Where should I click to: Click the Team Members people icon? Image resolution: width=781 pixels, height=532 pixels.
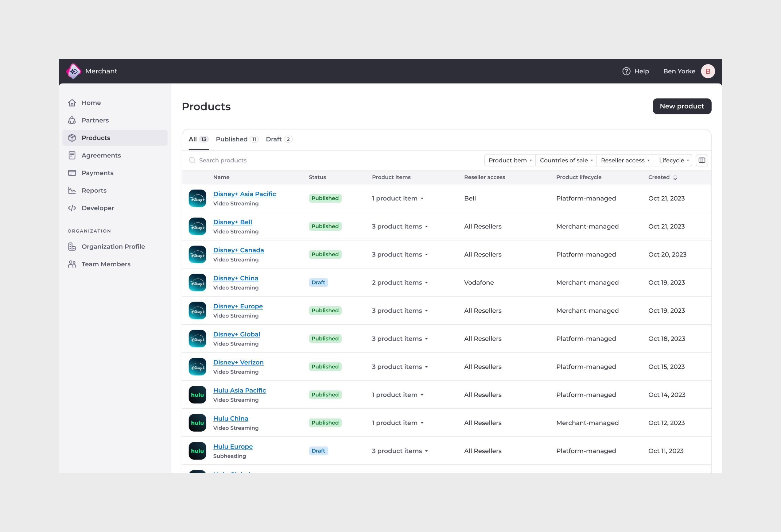pyautogui.click(x=72, y=264)
